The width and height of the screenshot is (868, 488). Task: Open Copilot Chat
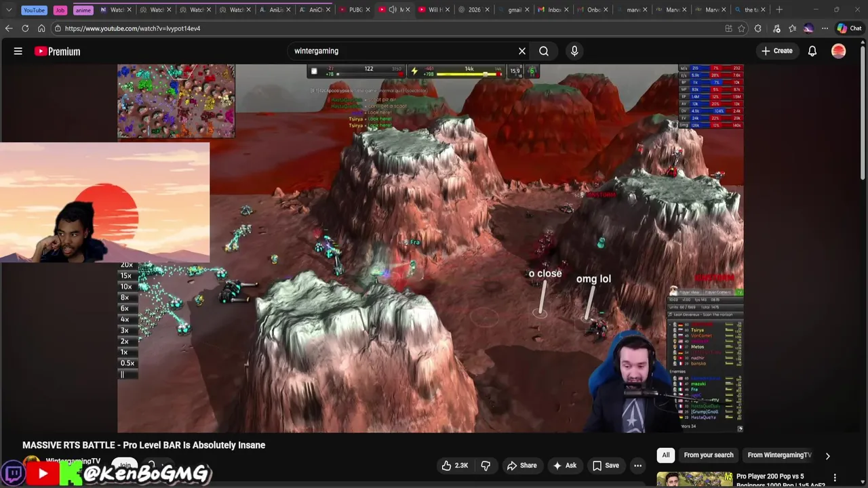(849, 28)
